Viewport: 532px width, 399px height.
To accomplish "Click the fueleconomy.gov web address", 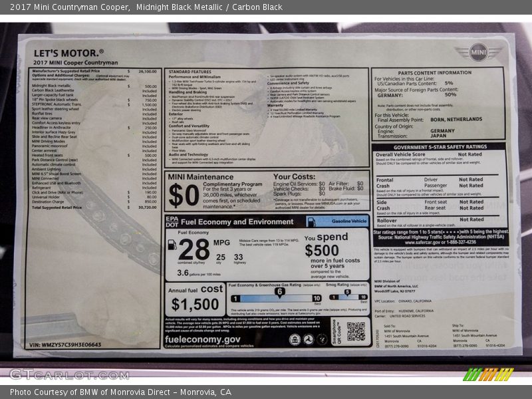I will click(202, 338).
